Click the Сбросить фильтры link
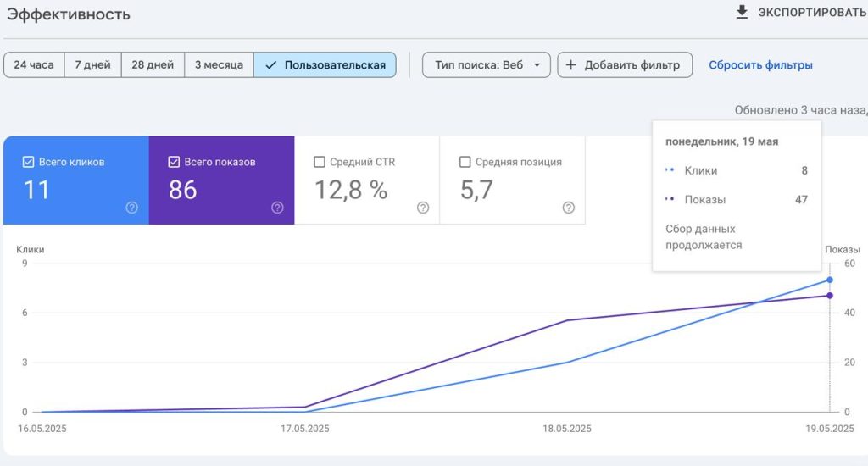This screenshot has height=466, width=868. pos(760,65)
